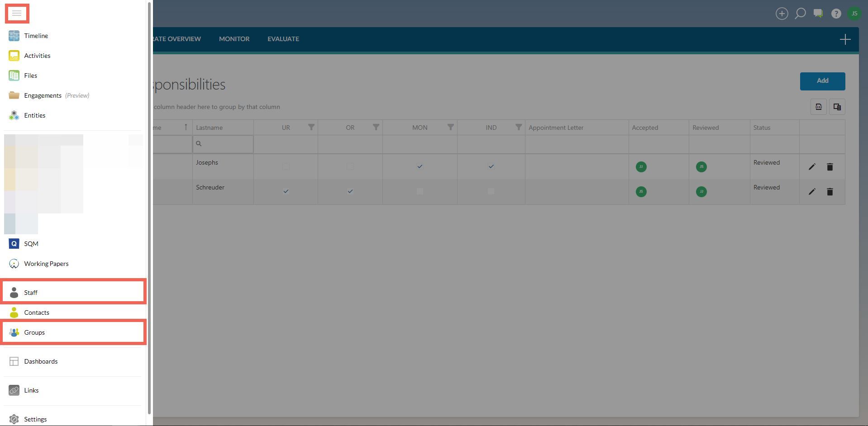Edit the Schreuder row
This screenshot has width=868, height=426.
point(812,192)
